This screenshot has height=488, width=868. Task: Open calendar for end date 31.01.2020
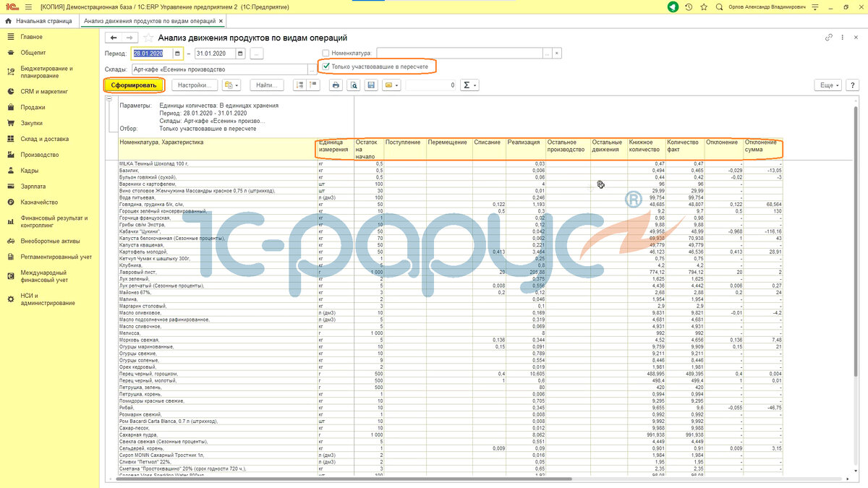click(241, 53)
